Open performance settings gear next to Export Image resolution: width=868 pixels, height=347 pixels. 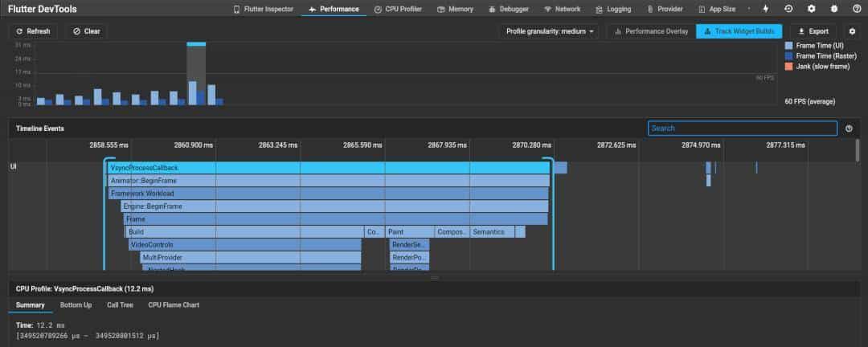853,31
